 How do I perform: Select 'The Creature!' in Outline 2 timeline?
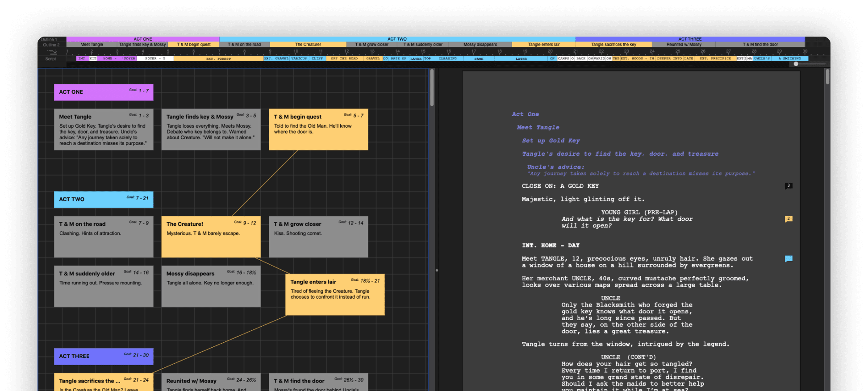pos(308,45)
